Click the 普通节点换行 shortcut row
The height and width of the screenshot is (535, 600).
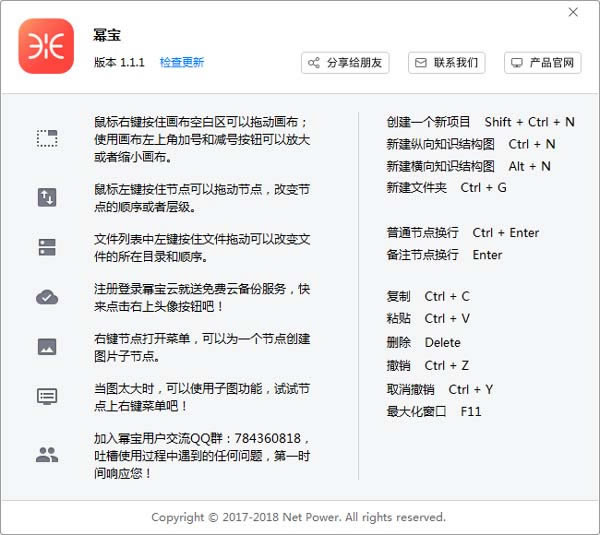[463, 233]
